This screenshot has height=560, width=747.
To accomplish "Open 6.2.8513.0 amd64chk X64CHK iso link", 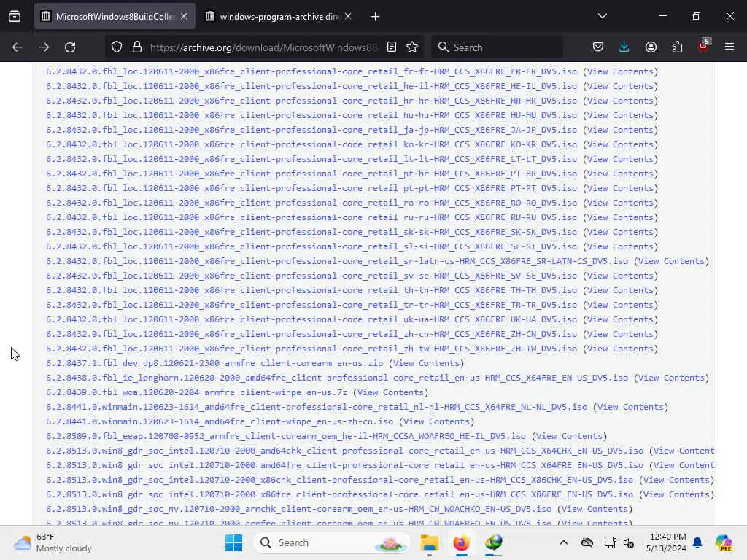I will [344, 451].
